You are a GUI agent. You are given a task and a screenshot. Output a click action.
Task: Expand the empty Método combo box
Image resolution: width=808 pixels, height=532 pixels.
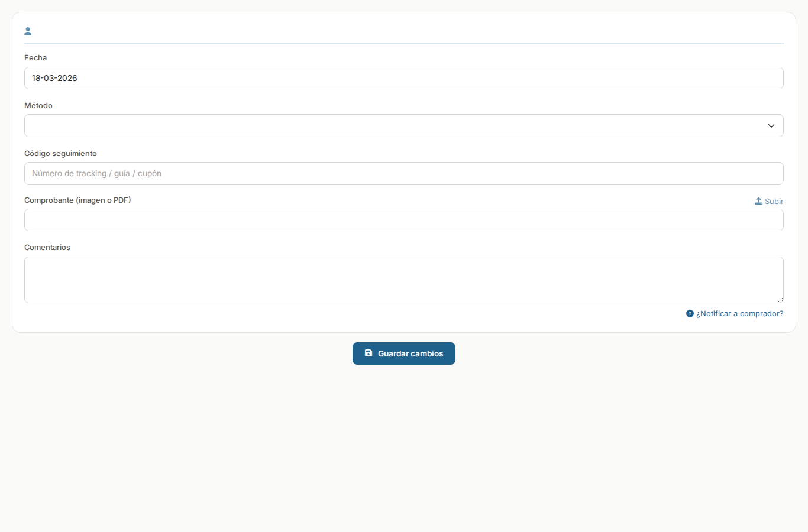(x=404, y=125)
